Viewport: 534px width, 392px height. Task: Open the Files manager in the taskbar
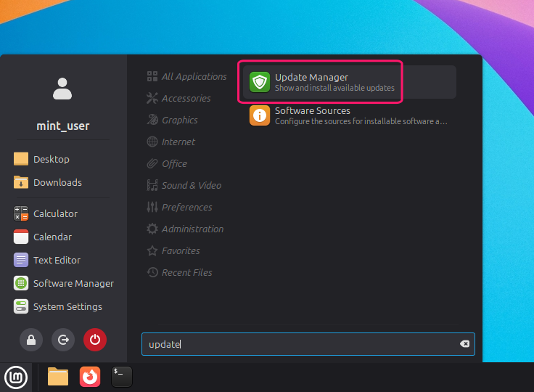pos(58,377)
